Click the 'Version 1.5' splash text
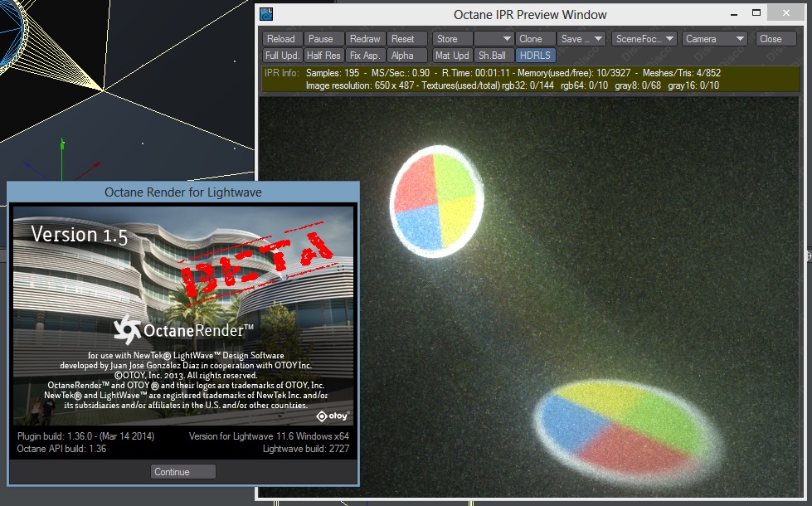 coord(80,235)
